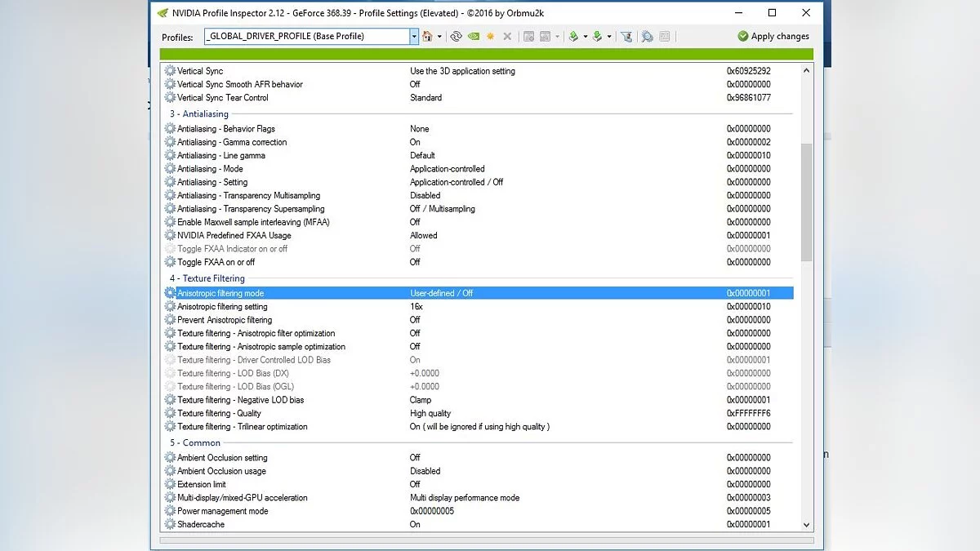Select Multi-display/mixed-GPU acceleration row

click(478, 497)
